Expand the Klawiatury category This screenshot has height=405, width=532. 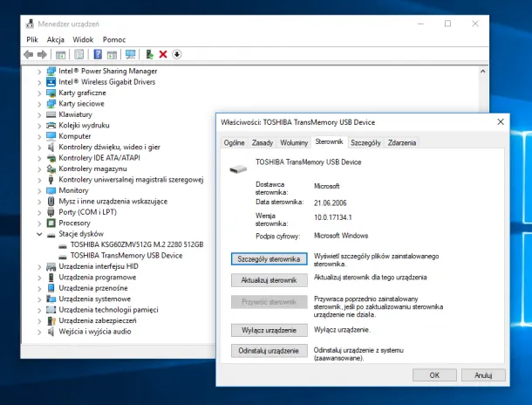(x=39, y=114)
